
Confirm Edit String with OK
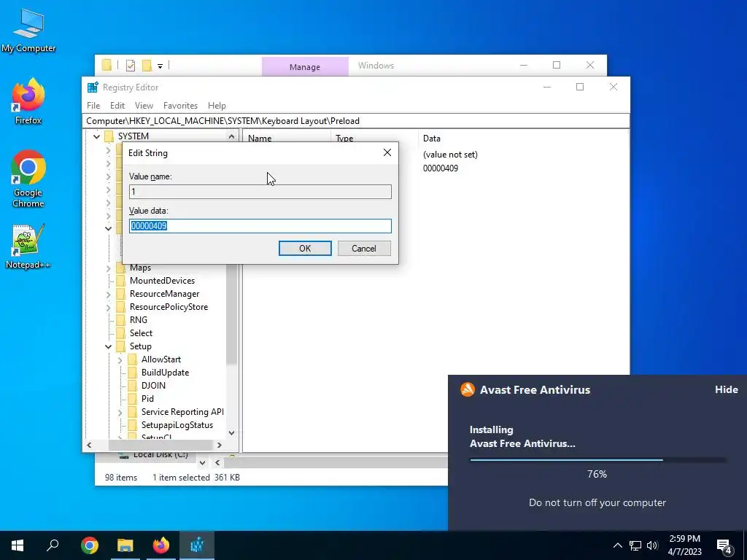click(x=305, y=248)
